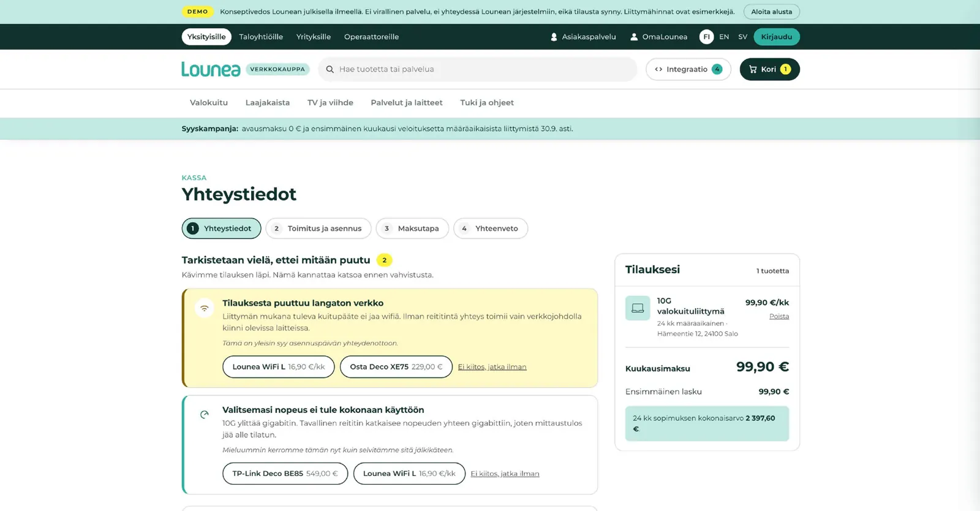Screen dimensions: 980x511
Task: Select the Yksityisille customer segment
Action: tap(206, 37)
